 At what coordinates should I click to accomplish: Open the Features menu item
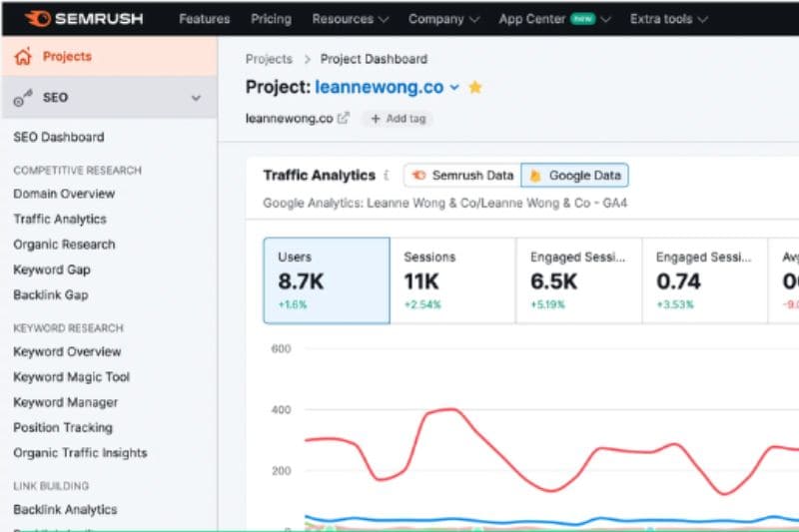point(205,19)
